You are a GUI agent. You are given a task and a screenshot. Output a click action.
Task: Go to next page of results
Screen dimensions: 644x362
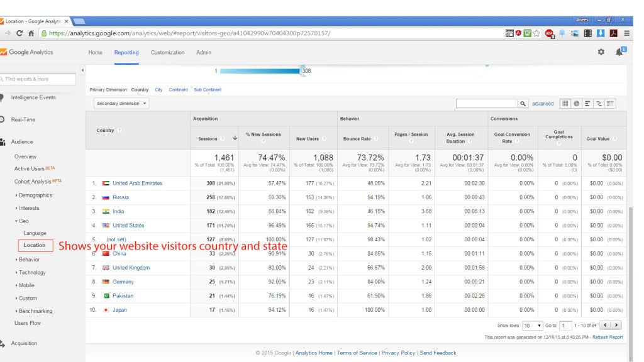click(x=616, y=325)
